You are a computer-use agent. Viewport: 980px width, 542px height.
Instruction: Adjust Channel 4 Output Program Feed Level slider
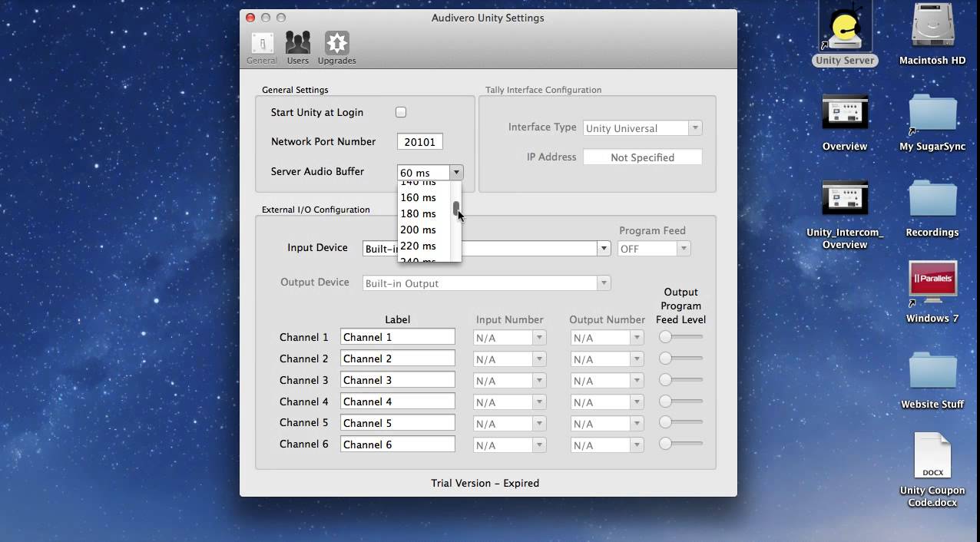681,402
